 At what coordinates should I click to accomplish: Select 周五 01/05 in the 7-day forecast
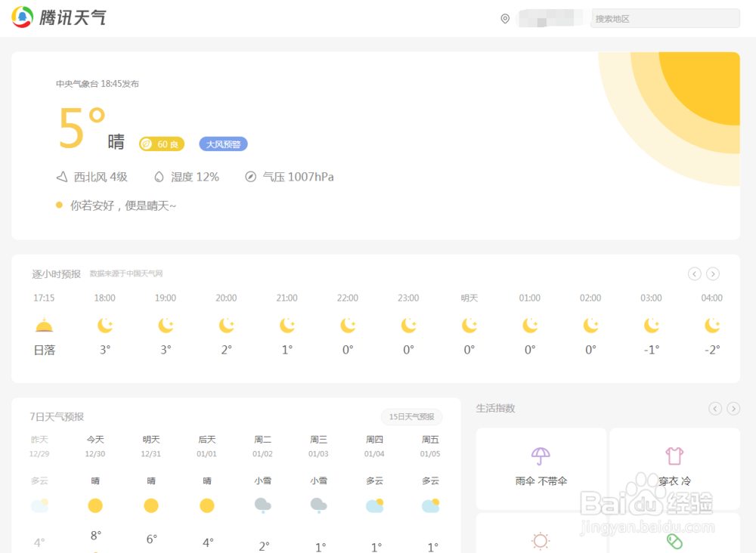tap(430, 446)
